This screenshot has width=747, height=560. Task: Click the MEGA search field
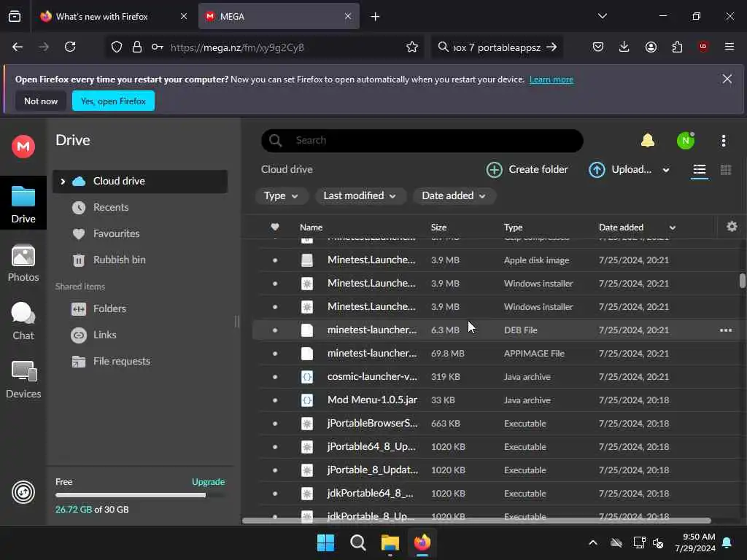click(422, 141)
